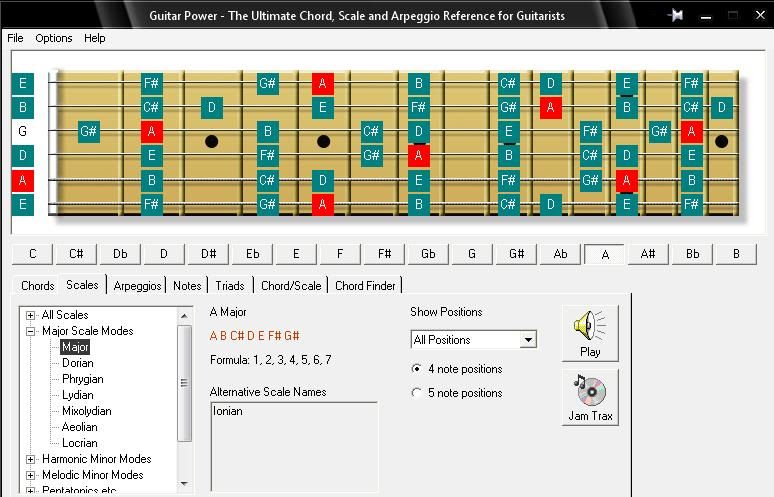Select root note Ab button

tap(560, 254)
